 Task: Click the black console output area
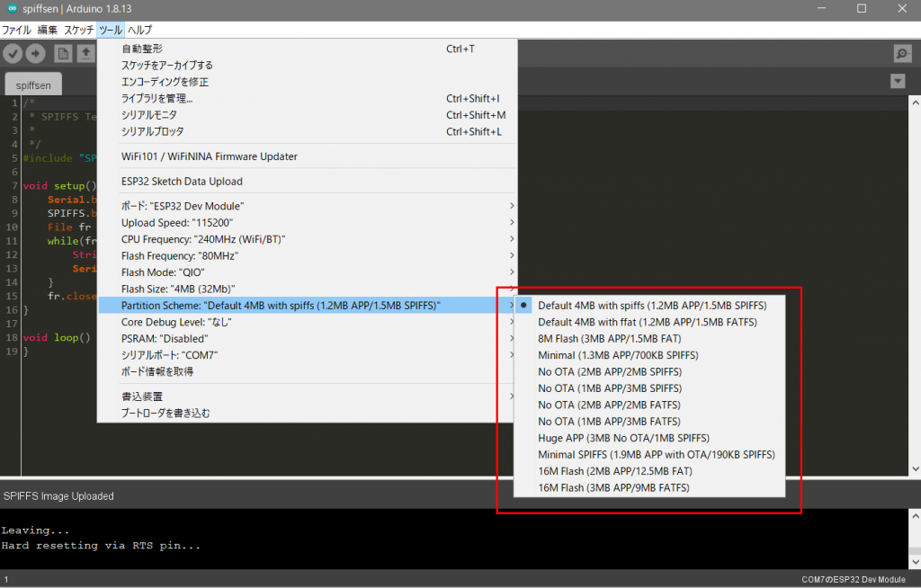(x=450, y=538)
